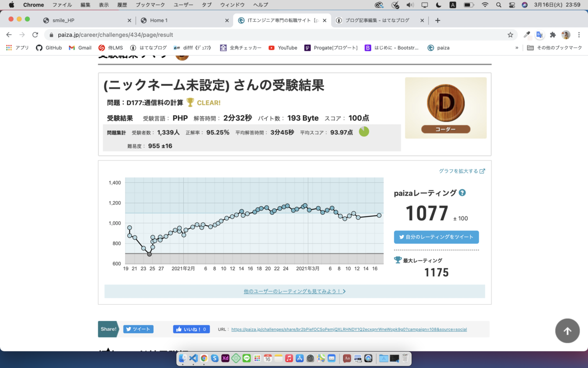Open the ブックマーク menu
Screen dimensions: 588x368
[x=151, y=5]
